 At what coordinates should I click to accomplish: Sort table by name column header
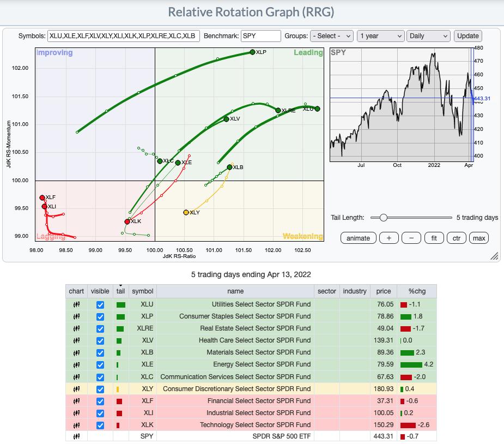click(235, 291)
